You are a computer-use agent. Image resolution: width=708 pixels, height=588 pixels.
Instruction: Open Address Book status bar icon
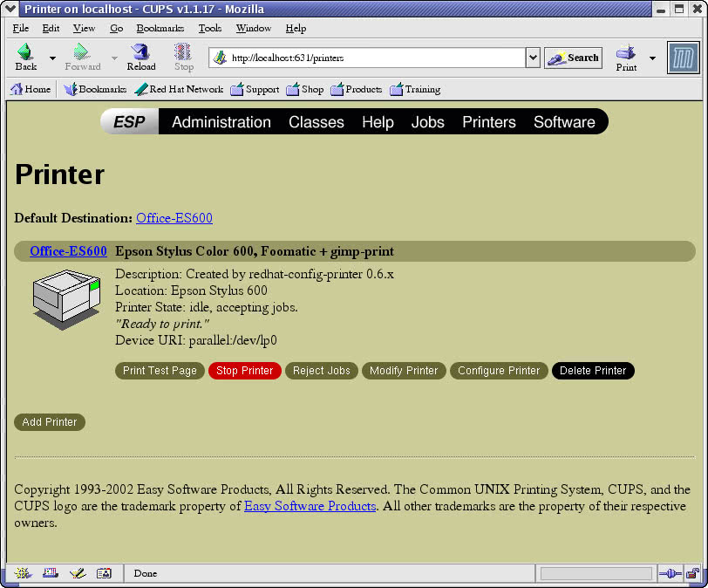(x=104, y=573)
